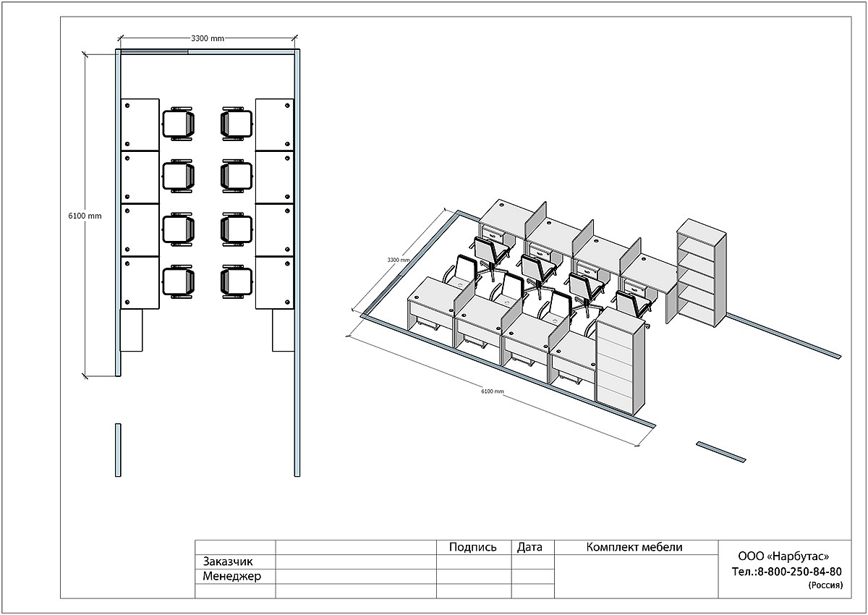
Task: Click the bottom-right desk in floor plan
Action: click(275, 282)
